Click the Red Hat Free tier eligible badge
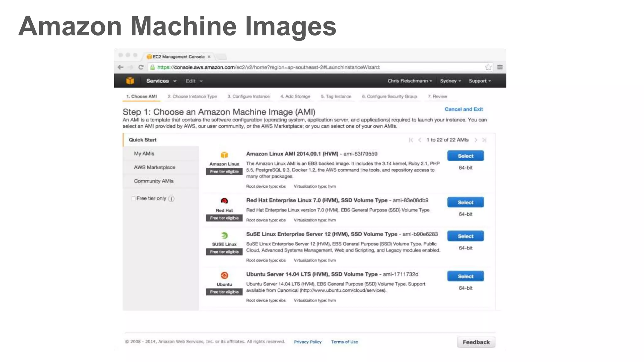 (224, 218)
